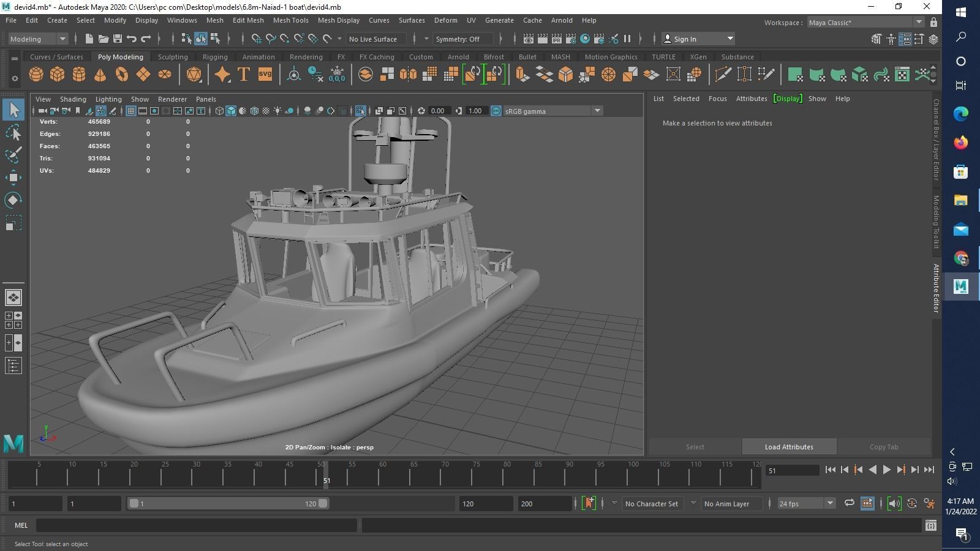Create a polygon cone from the shelf
980x551 pixels.
[100, 75]
